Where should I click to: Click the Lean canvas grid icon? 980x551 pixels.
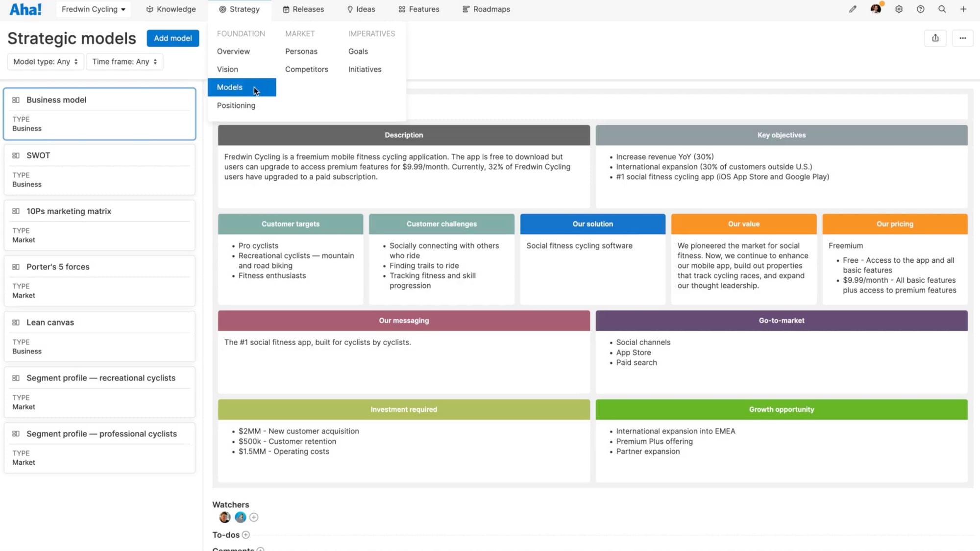[16, 323]
